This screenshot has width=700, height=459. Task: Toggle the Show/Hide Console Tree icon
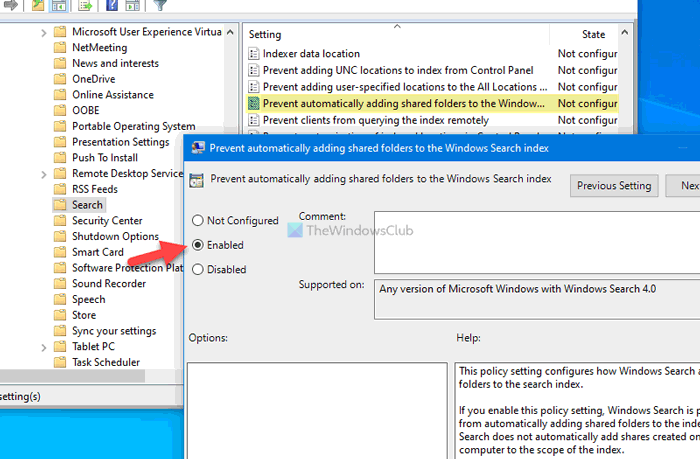58,5
